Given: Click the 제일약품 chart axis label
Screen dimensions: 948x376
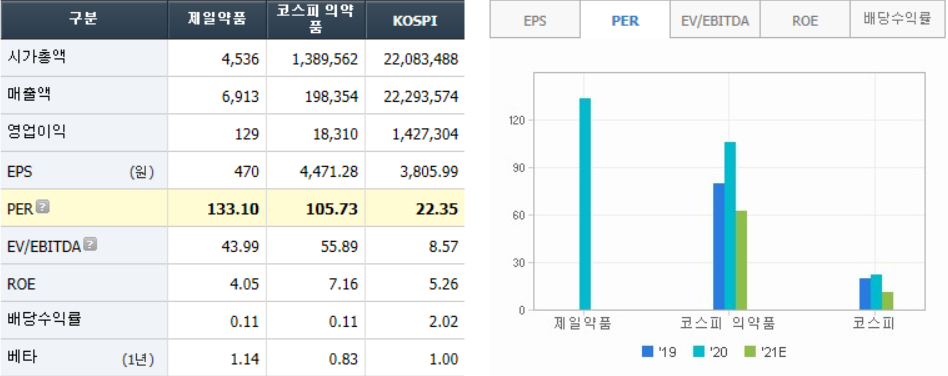Looking at the screenshot, I should [583, 324].
